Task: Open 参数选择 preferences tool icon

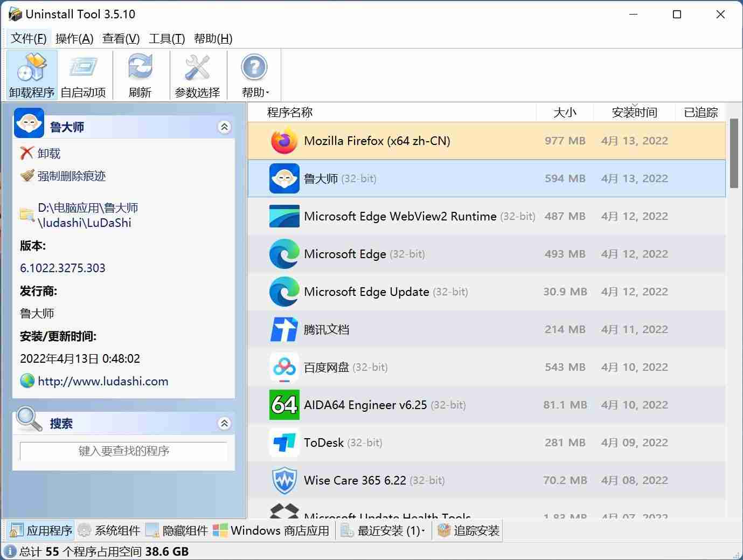Action: 197,67
